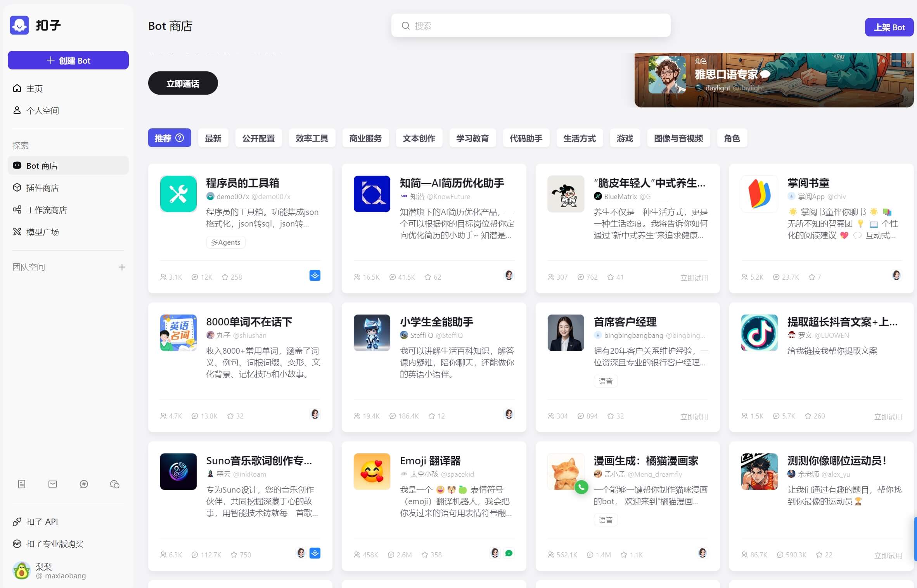Click the 扣子 logo icon at top-left
The image size is (917, 588).
point(19,25)
